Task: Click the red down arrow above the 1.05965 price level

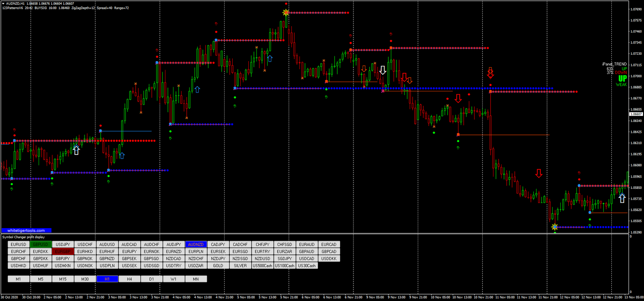Action: pyautogui.click(x=539, y=173)
